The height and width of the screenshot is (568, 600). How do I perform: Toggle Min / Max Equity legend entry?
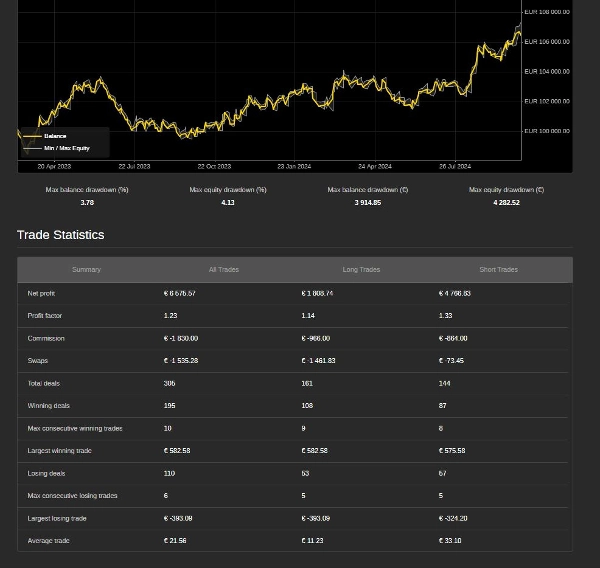coord(66,148)
